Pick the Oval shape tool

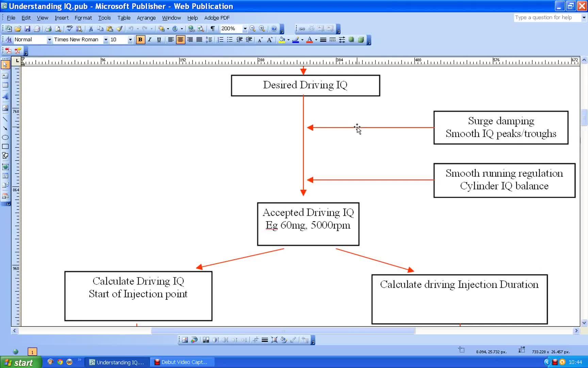point(5,138)
